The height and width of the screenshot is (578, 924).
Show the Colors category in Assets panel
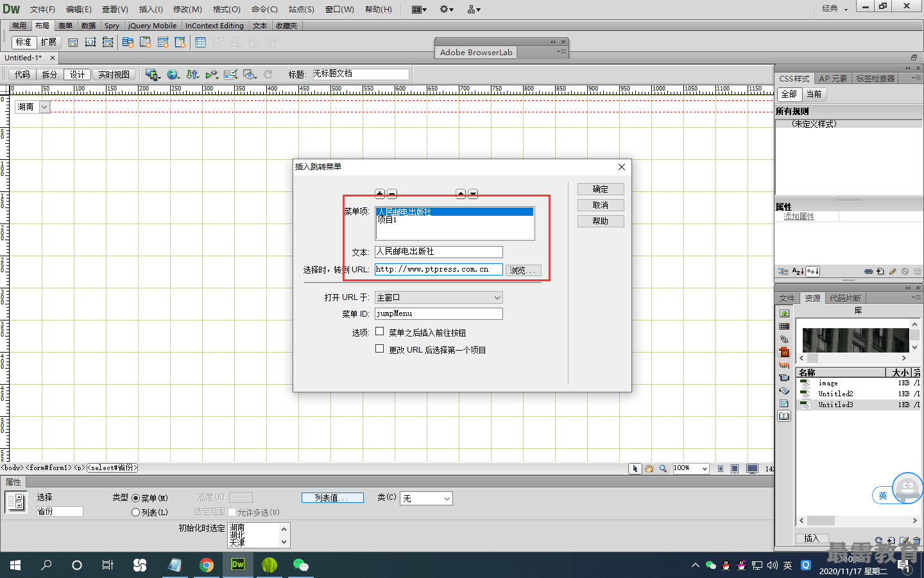click(784, 326)
